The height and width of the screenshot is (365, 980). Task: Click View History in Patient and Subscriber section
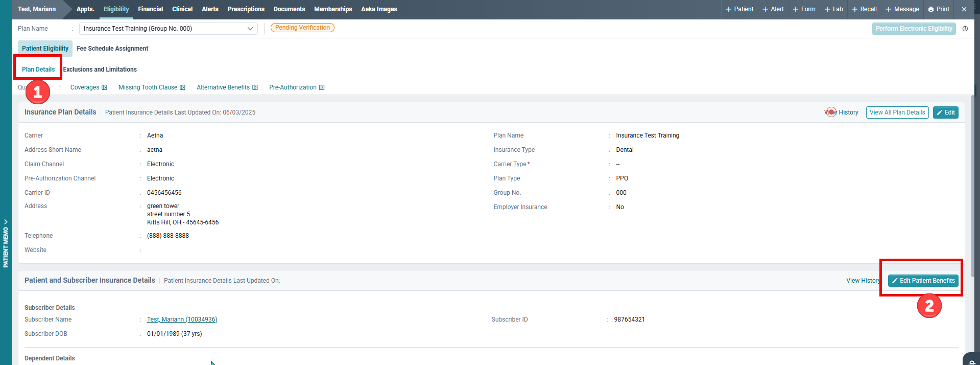(863, 281)
